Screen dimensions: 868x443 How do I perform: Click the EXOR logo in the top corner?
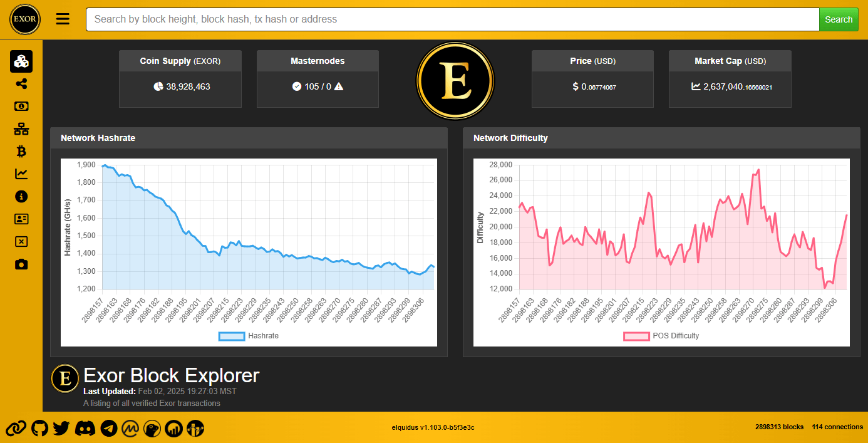pyautogui.click(x=25, y=19)
